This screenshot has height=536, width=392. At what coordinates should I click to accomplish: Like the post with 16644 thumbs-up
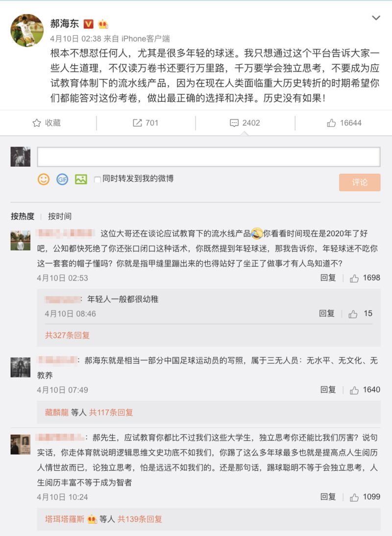(344, 123)
